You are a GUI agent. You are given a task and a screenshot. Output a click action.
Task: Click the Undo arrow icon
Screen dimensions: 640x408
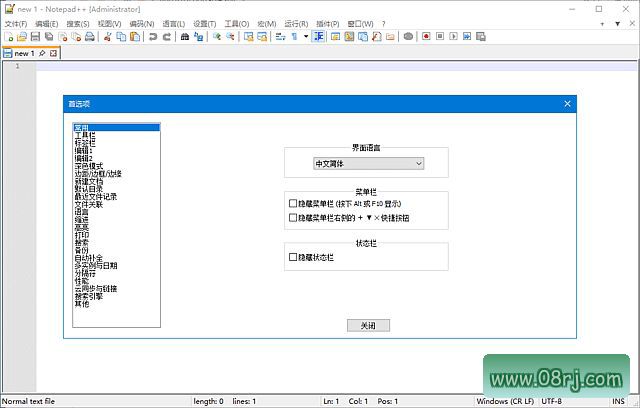point(152,36)
